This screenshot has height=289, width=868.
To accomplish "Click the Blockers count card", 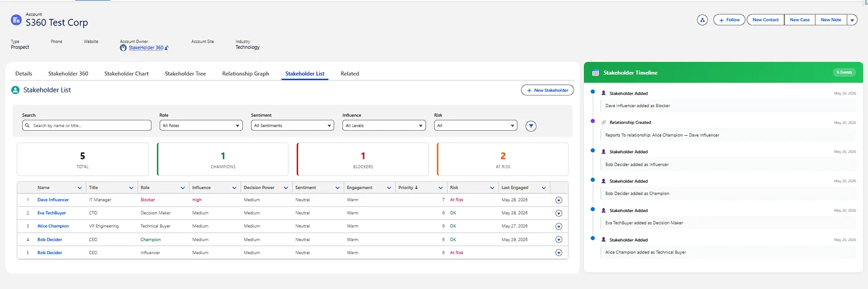I will pos(363,159).
